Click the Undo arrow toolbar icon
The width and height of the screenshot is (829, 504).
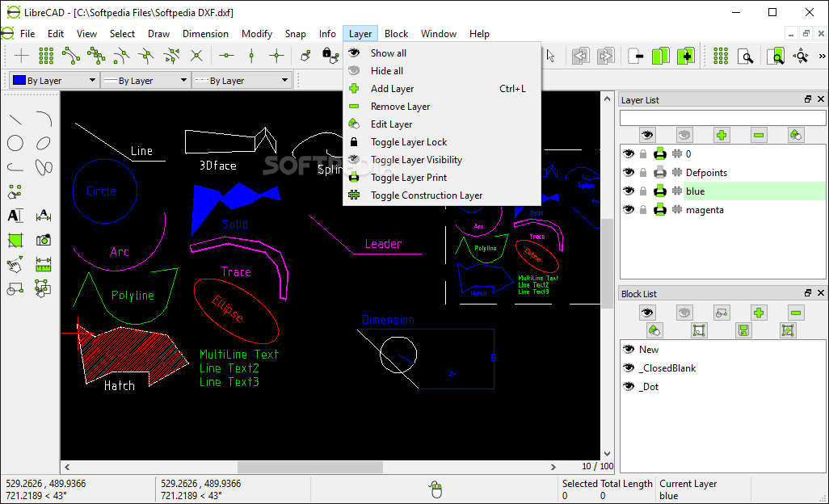click(580, 56)
